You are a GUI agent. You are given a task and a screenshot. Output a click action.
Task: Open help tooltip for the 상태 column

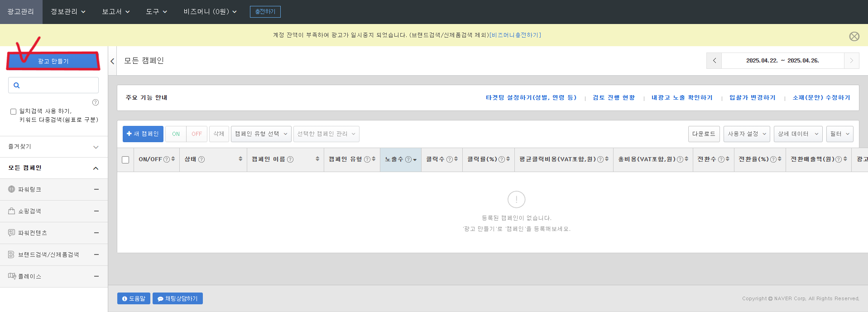(x=201, y=159)
